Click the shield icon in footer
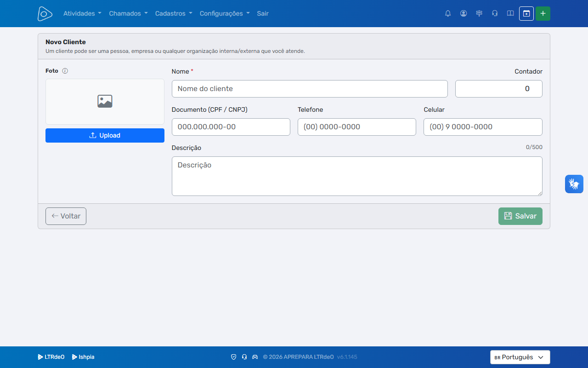Screen dimensions: 588x368 click(233, 357)
